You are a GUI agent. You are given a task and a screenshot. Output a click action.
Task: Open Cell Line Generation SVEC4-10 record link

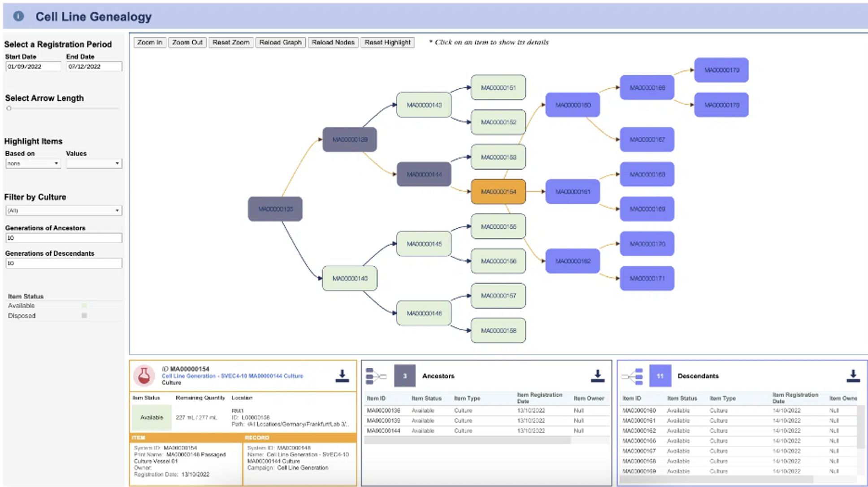point(232,376)
